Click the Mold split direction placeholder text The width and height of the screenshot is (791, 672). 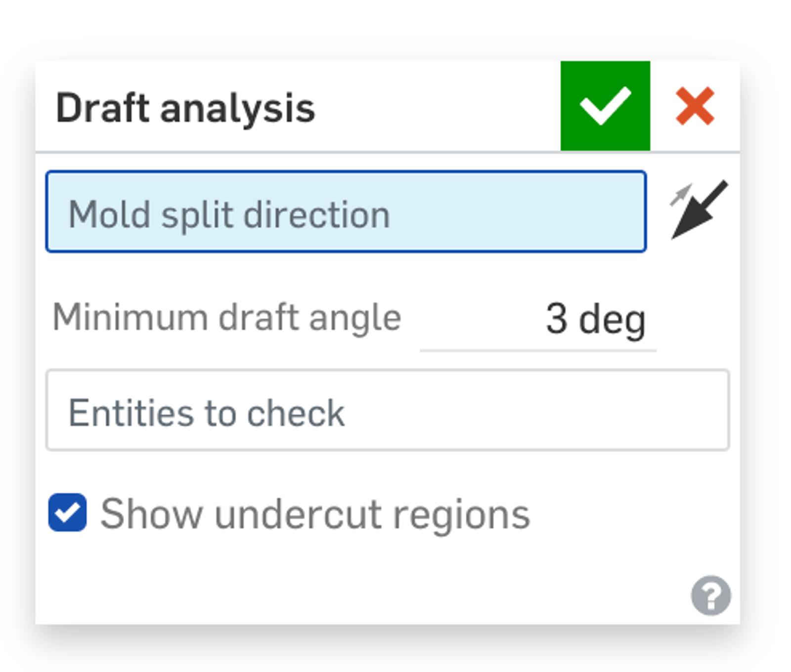[229, 215]
